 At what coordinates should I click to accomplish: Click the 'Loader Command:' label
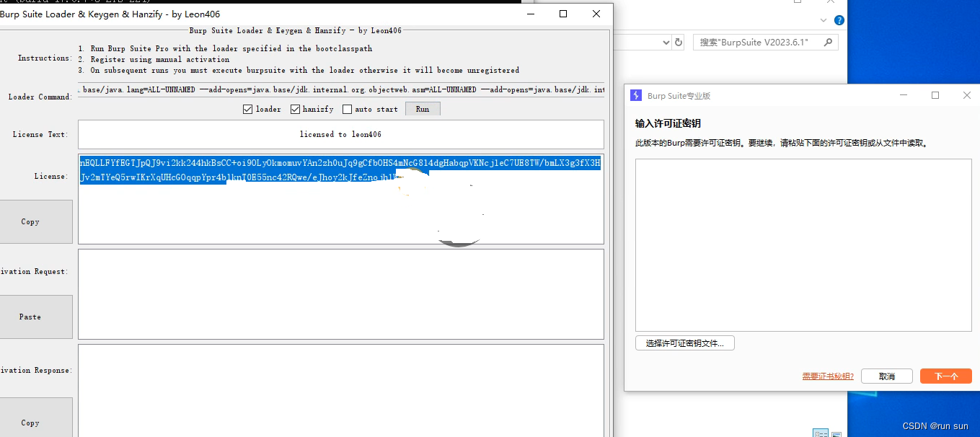pyautogui.click(x=40, y=97)
